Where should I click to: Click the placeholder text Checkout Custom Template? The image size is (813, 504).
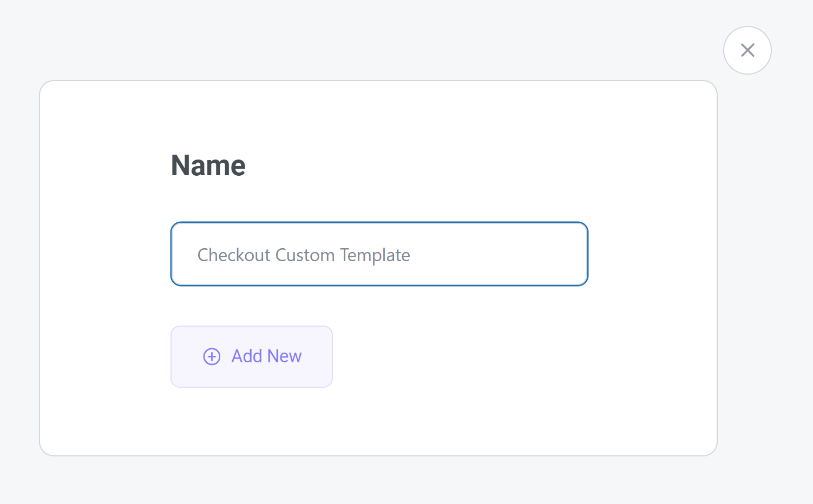(x=304, y=255)
